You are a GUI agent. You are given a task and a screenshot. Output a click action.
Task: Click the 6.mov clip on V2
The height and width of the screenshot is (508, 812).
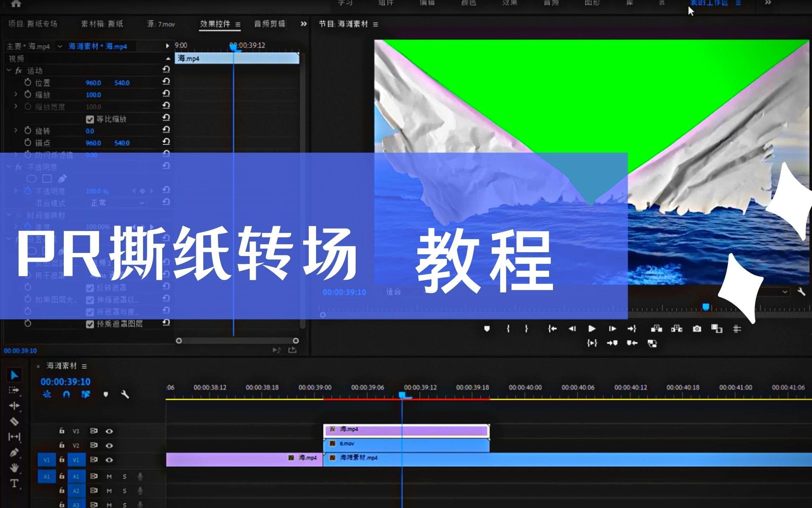tap(406, 446)
